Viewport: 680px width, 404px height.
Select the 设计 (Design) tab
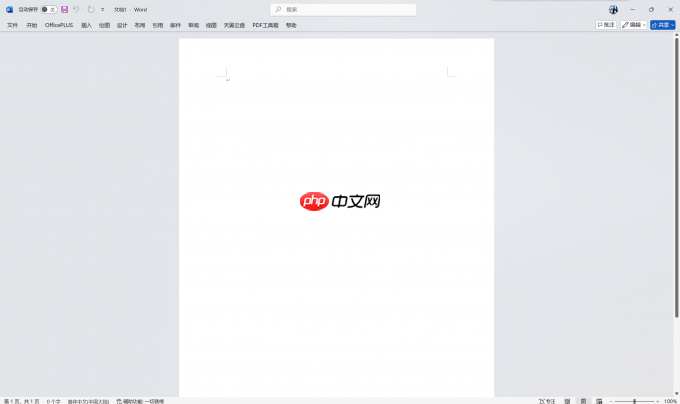[122, 25]
